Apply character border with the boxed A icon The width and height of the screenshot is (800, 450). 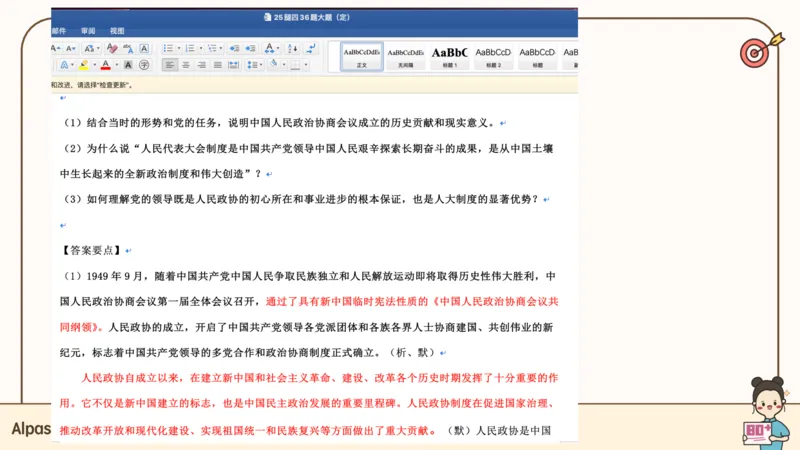[144, 48]
